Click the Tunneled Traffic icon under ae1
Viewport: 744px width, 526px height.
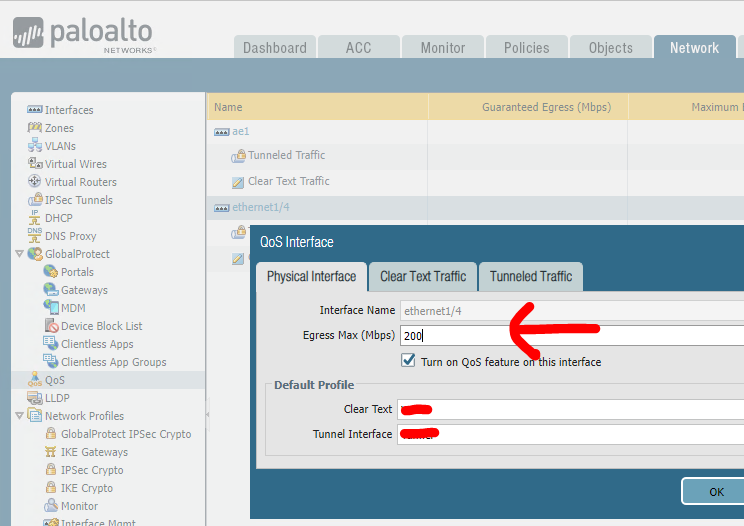pos(238,156)
